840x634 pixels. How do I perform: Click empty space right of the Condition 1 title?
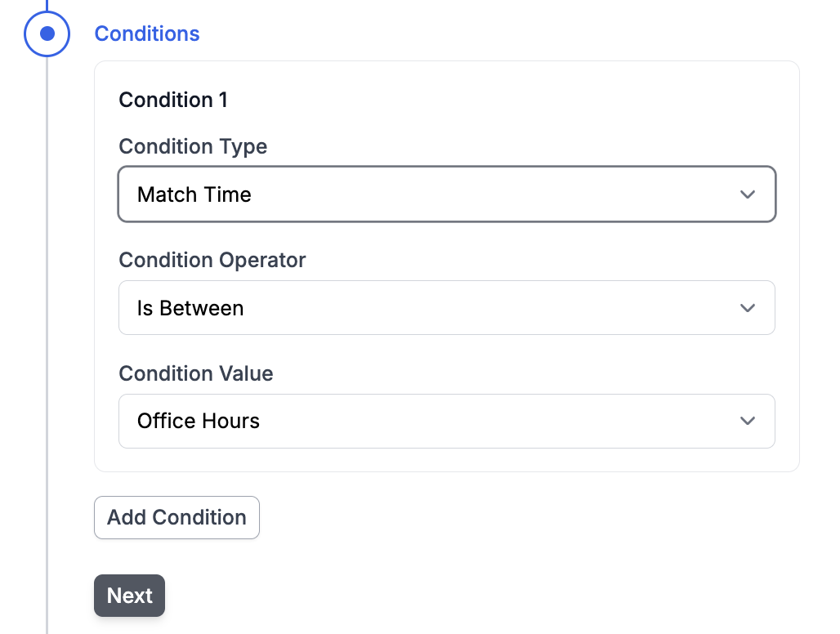click(x=490, y=100)
